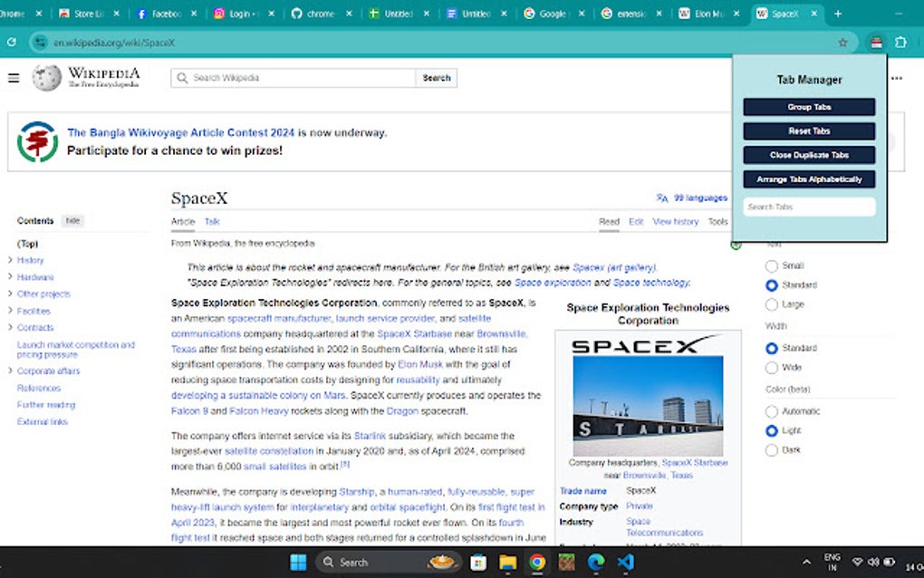Switch to the Talk tab

tap(211, 221)
